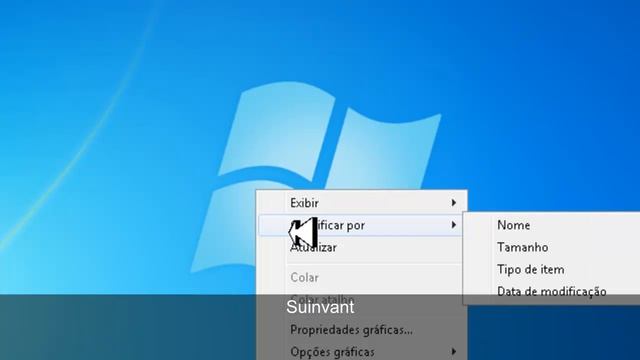The image size is (640, 360).
Task: Sort by 'Data de modificação'
Action: click(552, 291)
